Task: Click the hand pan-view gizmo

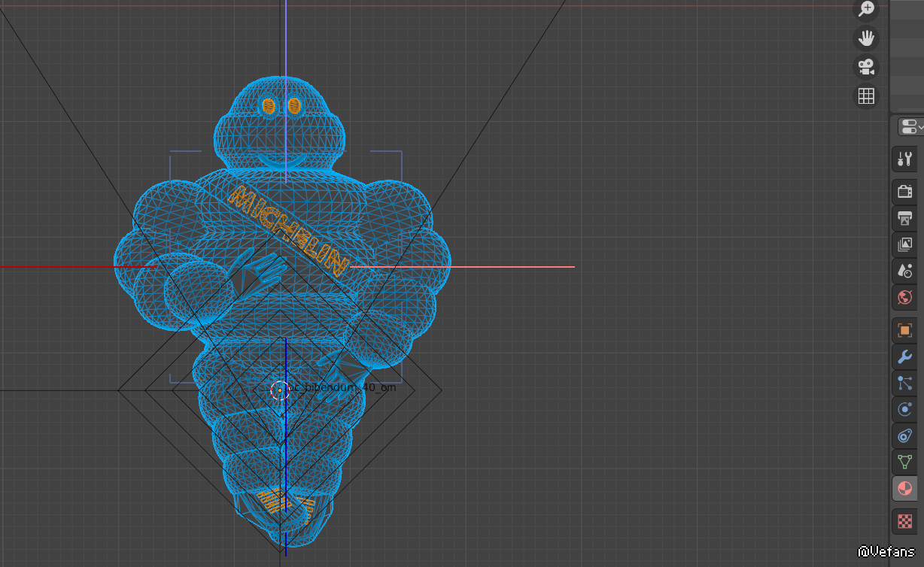Action: point(866,38)
